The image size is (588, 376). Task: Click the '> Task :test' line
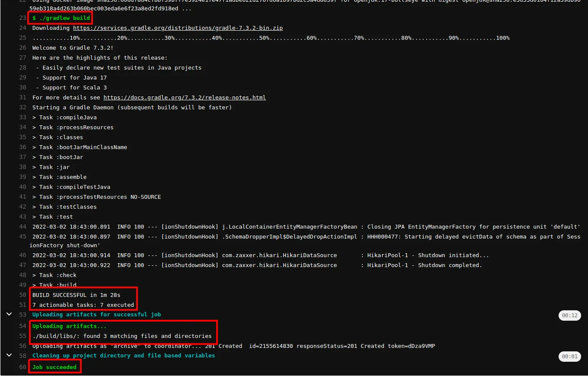click(x=53, y=217)
